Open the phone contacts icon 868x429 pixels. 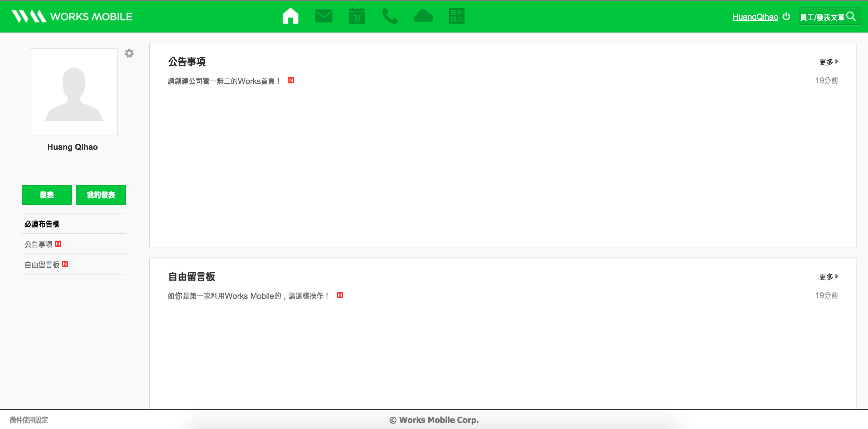[390, 16]
